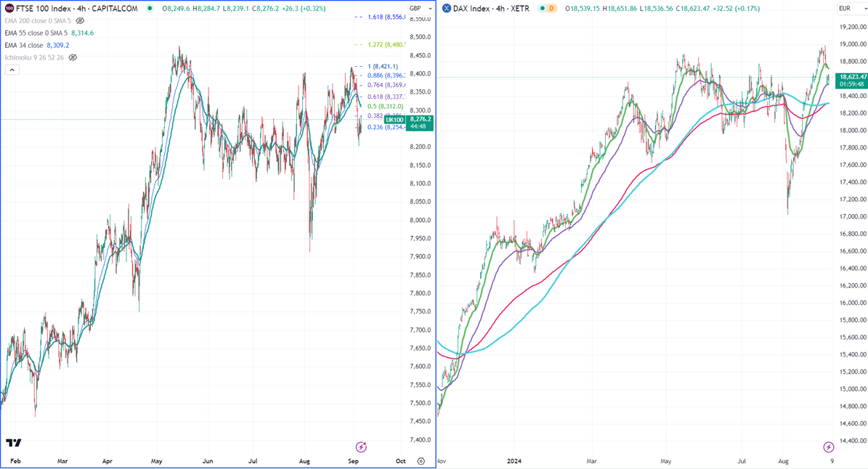Click the Jul label on DAX time axis
Viewport: 868px width, 469px height.
pyautogui.click(x=742, y=461)
